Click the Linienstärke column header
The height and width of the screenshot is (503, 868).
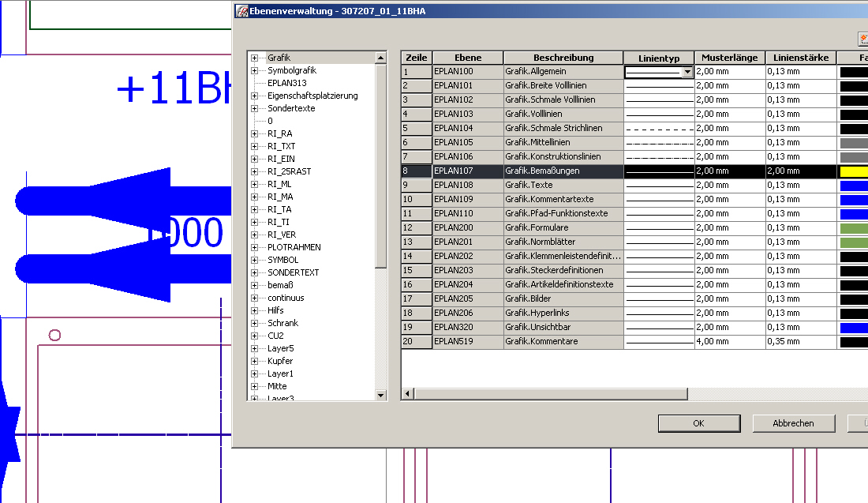pos(801,58)
